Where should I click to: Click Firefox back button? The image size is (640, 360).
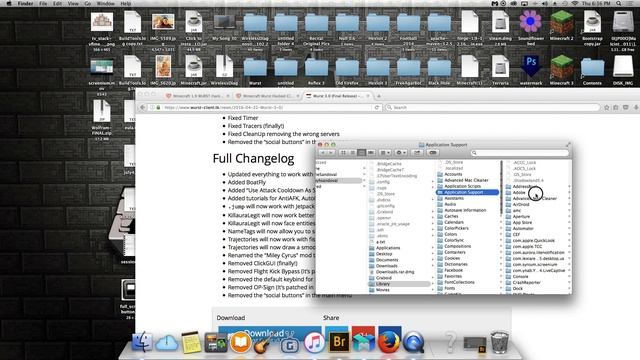[x=142, y=107]
